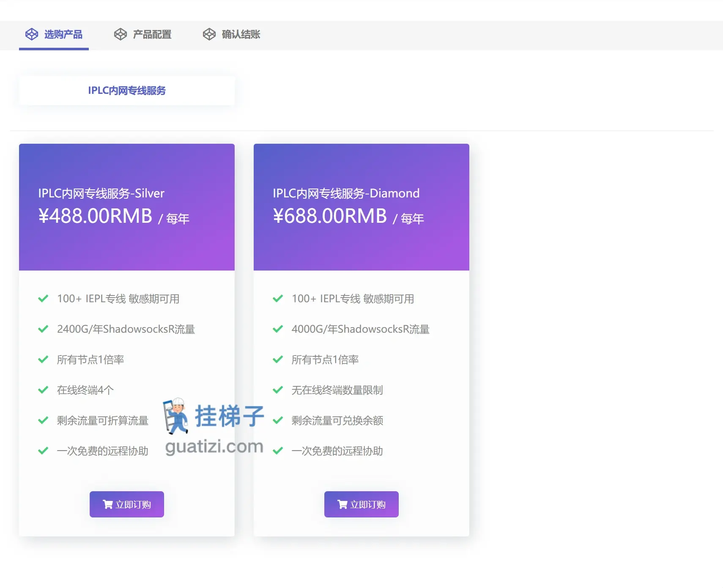Click the cube icon beside 选购产品
Image resolution: width=723 pixels, height=588 pixels.
32,34
